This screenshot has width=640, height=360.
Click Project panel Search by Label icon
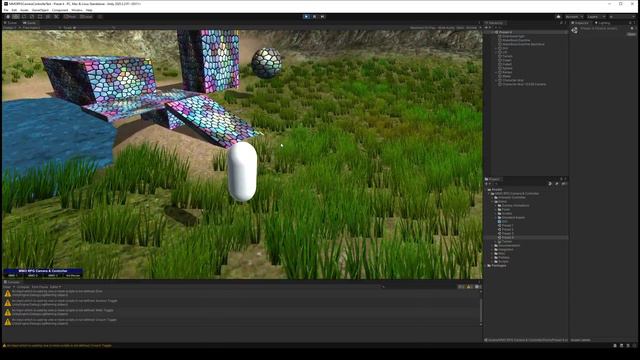tap(557, 184)
